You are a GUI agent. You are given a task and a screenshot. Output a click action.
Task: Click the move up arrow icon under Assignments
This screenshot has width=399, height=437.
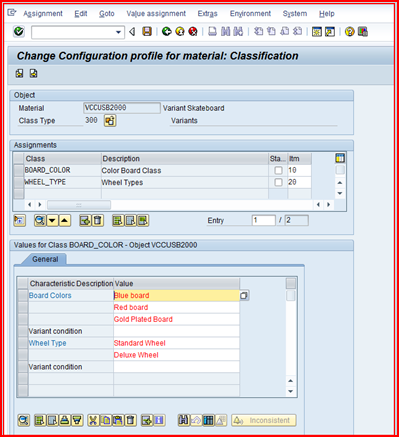pos(65,220)
